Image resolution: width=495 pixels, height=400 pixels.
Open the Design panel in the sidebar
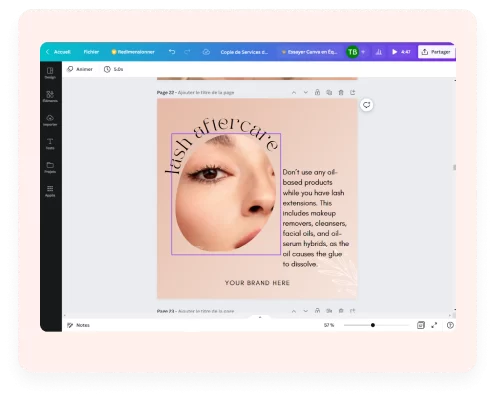[x=50, y=73]
